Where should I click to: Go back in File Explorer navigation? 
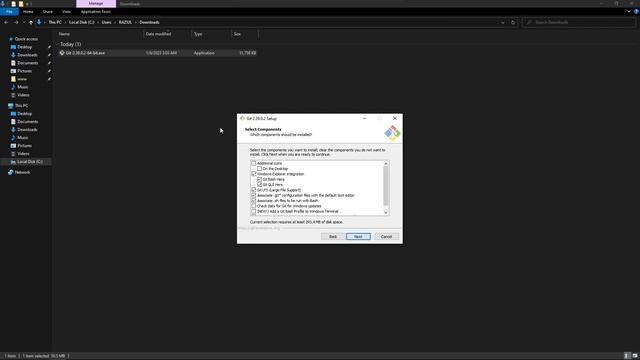(6, 22)
